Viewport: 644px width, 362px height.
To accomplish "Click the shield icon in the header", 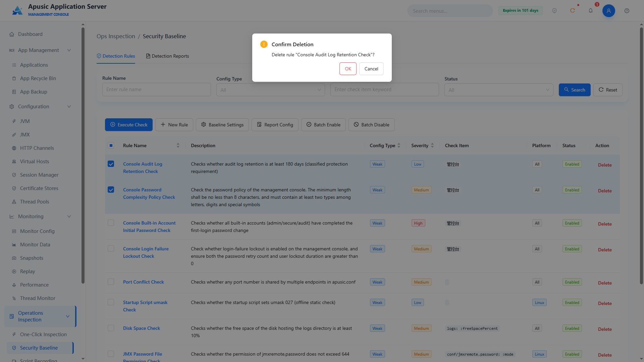I will pos(554,11).
